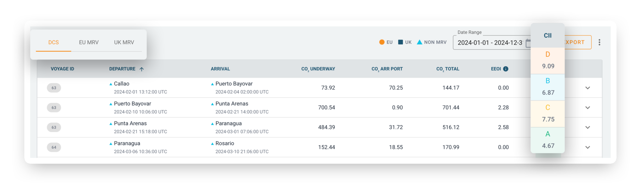
Task: Click the triangle marker beside Rosario
Action: [212, 144]
